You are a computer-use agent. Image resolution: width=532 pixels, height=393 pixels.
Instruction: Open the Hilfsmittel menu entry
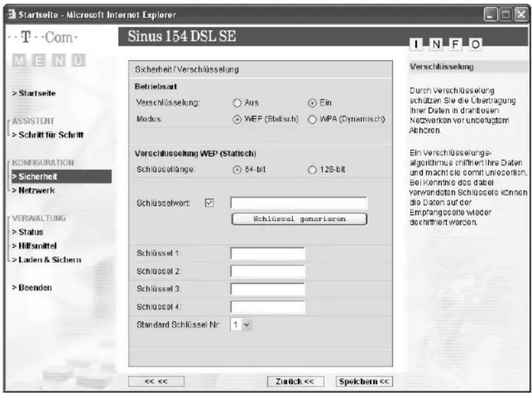pyautogui.click(x=34, y=246)
